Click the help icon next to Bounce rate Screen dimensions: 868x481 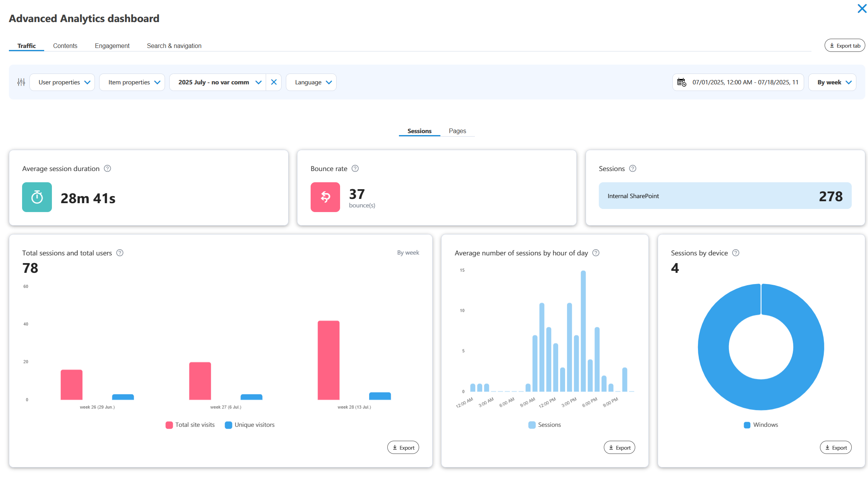[355, 168]
